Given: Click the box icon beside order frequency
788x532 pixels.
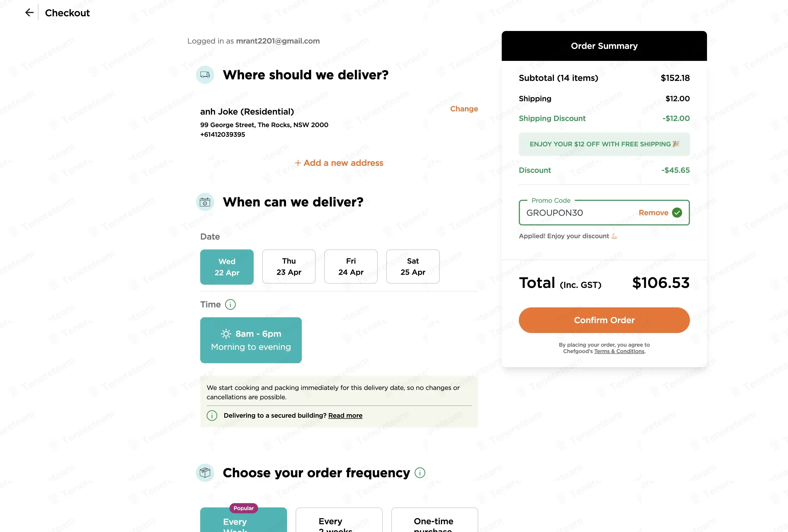Looking at the screenshot, I should point(205,473).
